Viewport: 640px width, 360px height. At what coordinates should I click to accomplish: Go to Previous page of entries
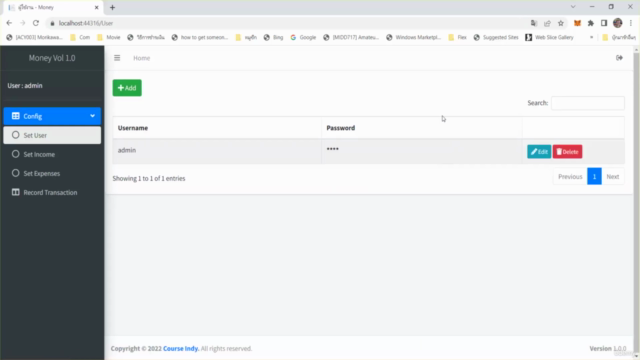click(x=570, y=177)
